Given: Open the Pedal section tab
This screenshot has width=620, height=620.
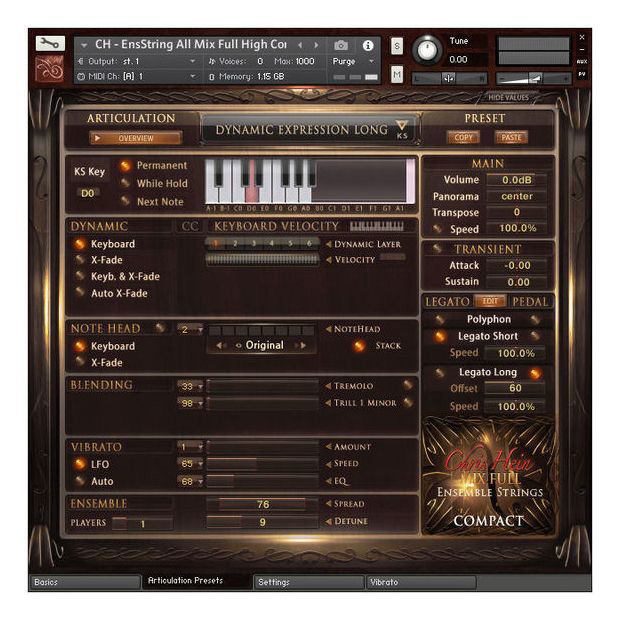Looking at the screenshot, I should tap(530, 302).
